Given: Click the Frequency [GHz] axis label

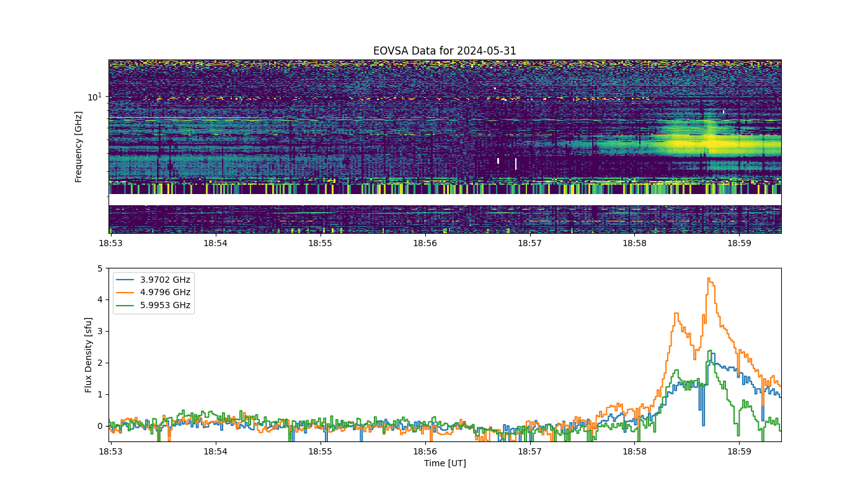Looking at the screenshot, I should point(79,147).
